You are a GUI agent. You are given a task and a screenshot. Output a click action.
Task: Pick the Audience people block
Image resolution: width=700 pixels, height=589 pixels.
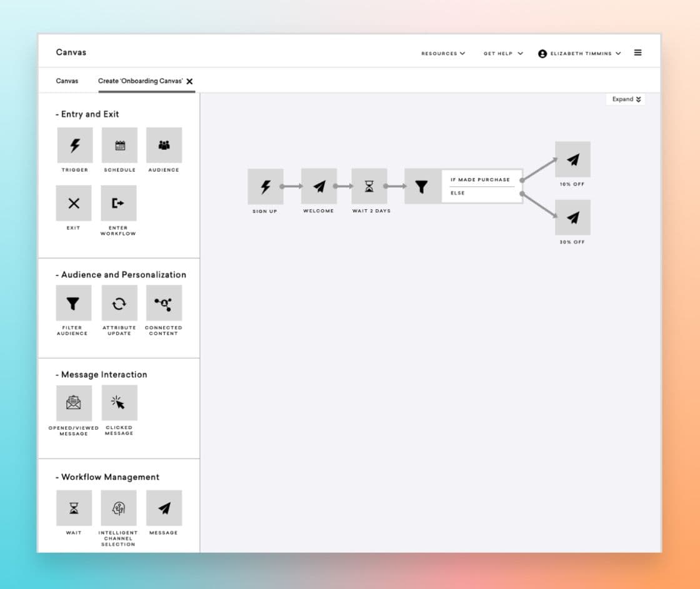click(x=164, y=146)
